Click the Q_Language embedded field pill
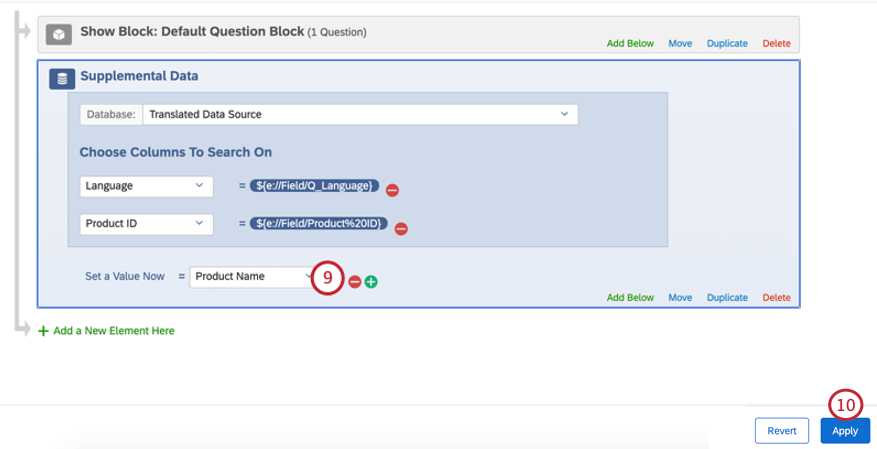Viewport: 877px width, 449px height. pos(314,186)
